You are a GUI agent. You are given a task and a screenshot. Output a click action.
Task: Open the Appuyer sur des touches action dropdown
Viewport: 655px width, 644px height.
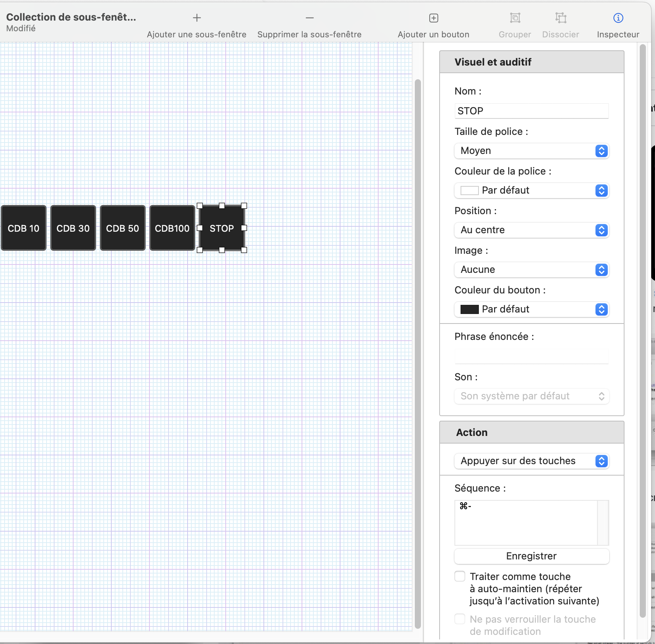(531, 461)
